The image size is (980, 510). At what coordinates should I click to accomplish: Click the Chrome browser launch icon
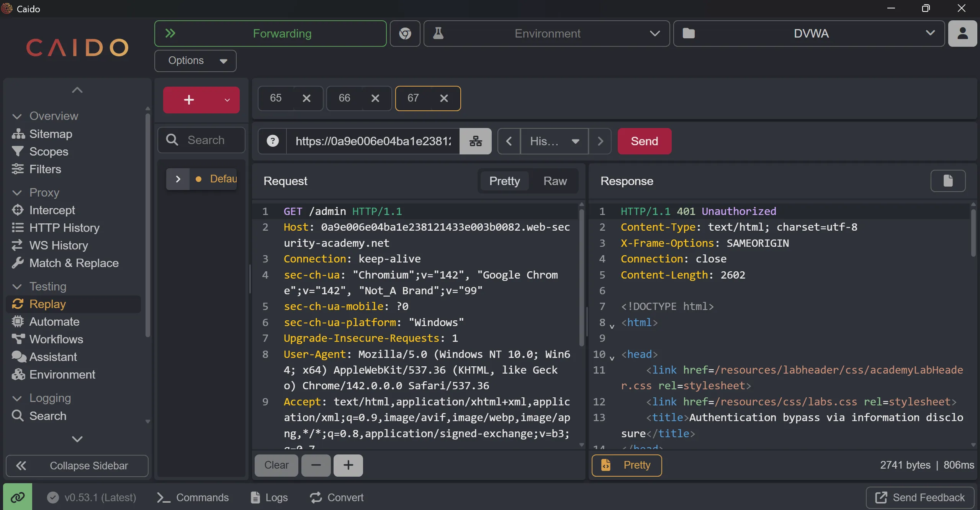[405, 34]
